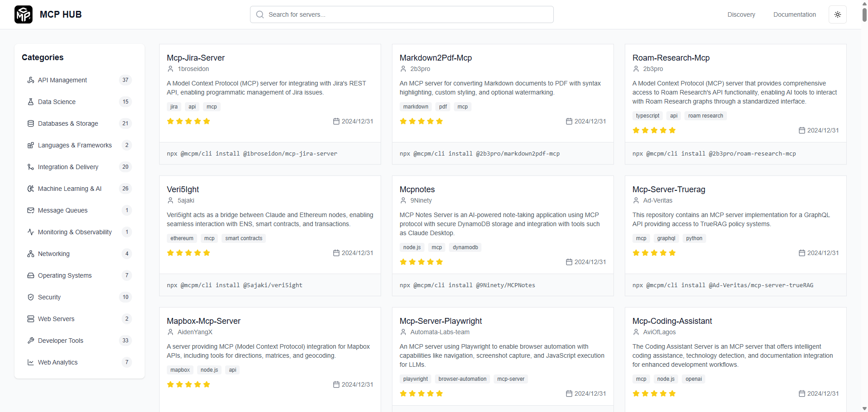
Task: Click the Security shield icon
Action: (x=31, y=297)
